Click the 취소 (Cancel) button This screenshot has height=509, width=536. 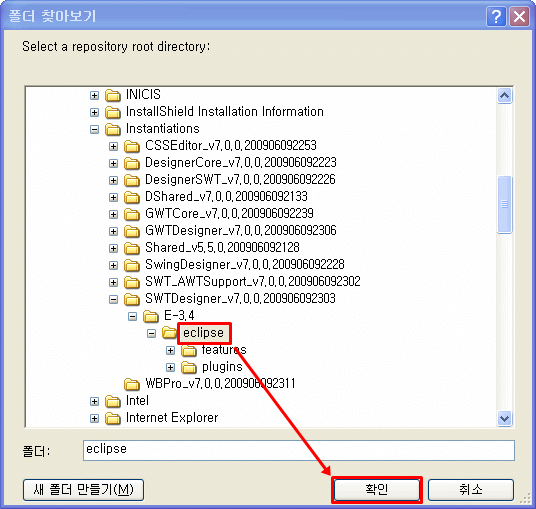471,490
